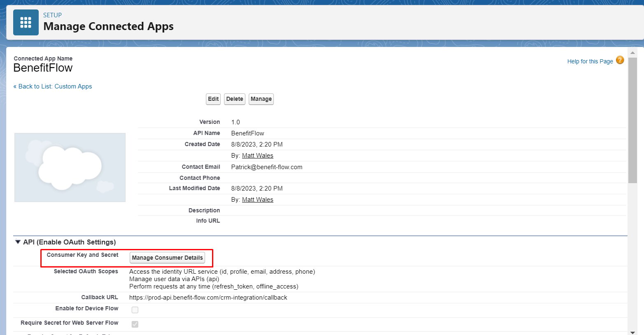Open Matt Wales link under Last Modified Date
This screenshot has width=644, height=335.
point(258,200)
